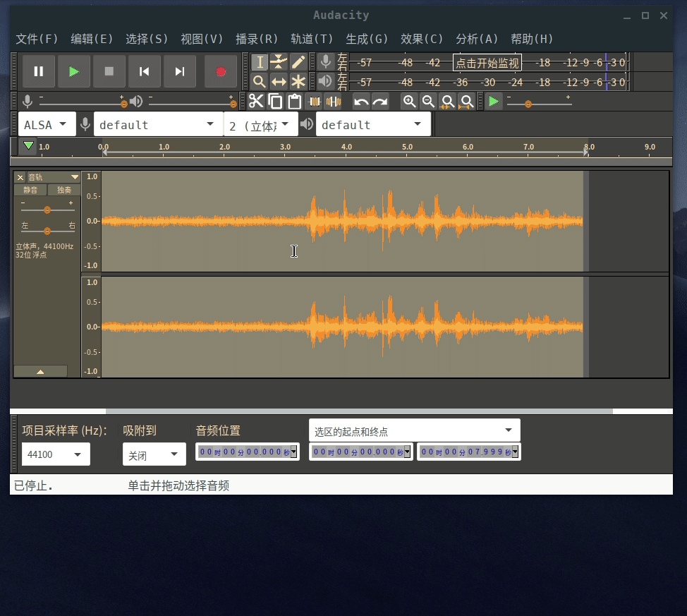Toggle the Selection tool I-beam
This screenshot has height=616, width=687.
260,62
